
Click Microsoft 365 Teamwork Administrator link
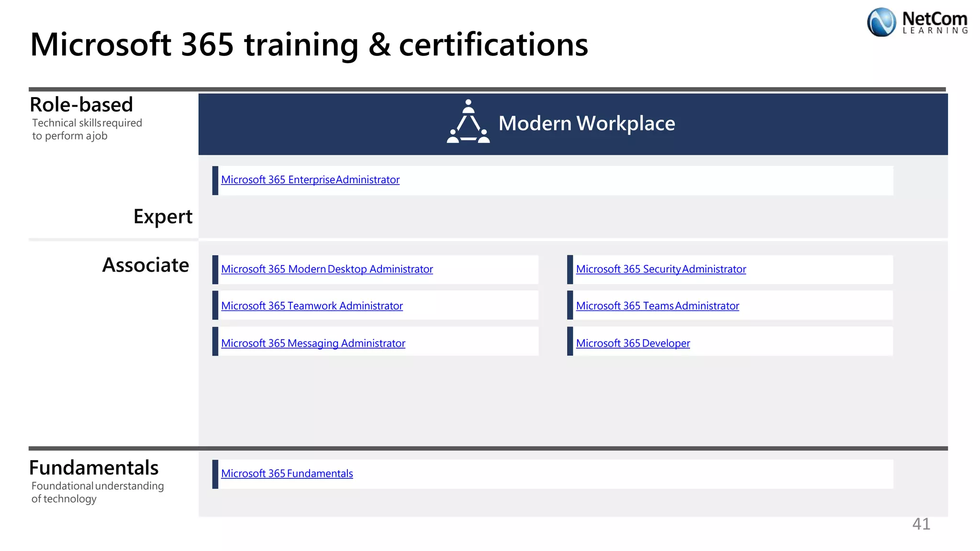[x=312, y=306]
